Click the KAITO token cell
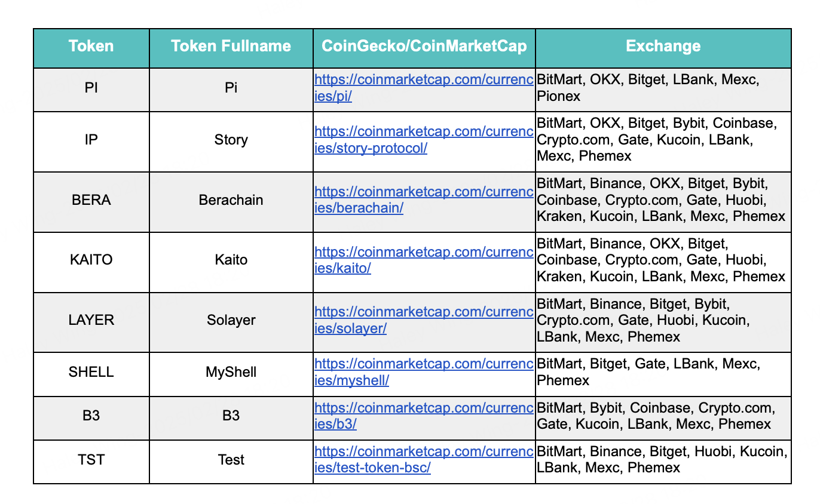This screenshot has height=504, width=820. click(x=91, y=260)
